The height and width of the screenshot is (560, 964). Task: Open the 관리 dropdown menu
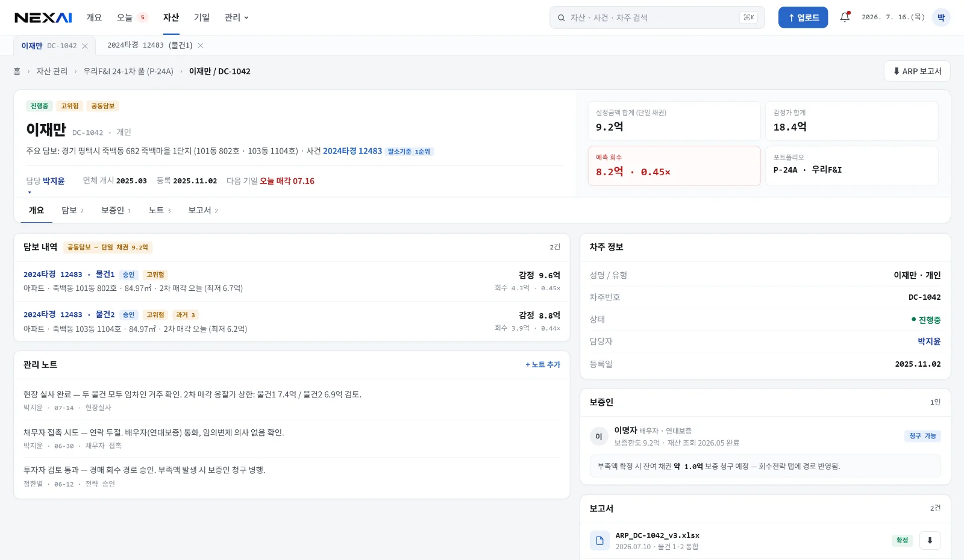(x=236, y=17)
